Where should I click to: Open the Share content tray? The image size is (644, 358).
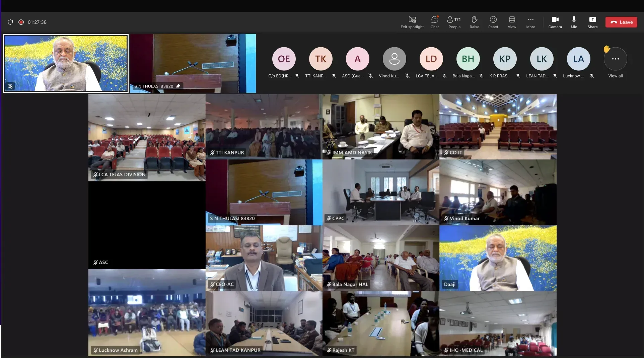tap(592, 22)
